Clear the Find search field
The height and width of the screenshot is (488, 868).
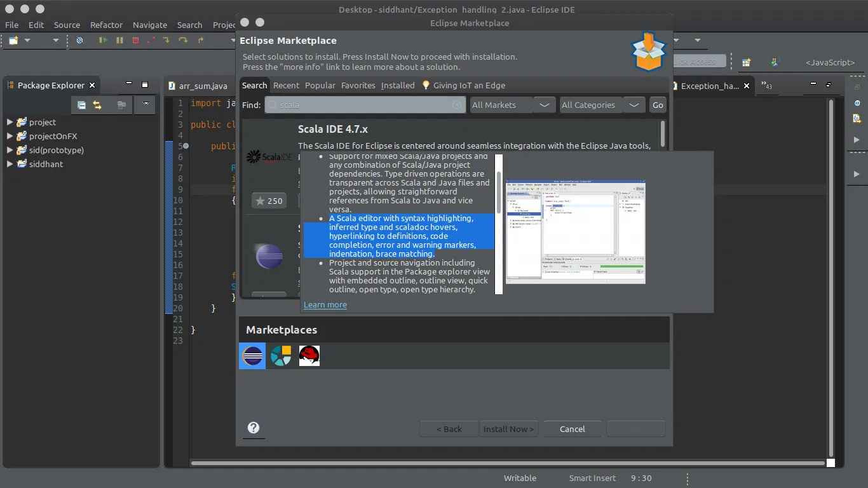[457, 105]
